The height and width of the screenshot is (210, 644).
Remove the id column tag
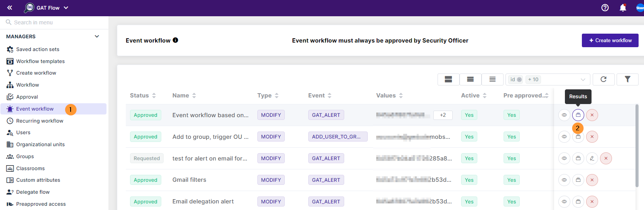[519, 80]
